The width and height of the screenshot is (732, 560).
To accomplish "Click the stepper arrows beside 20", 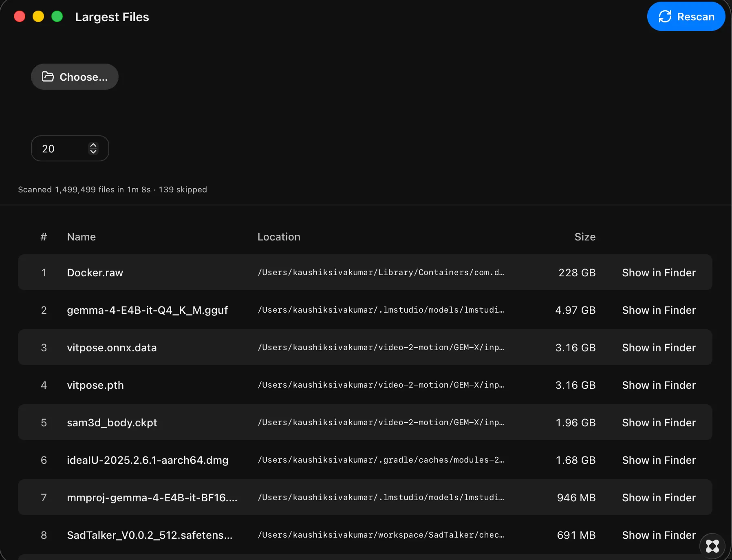I will pos(93,148).
